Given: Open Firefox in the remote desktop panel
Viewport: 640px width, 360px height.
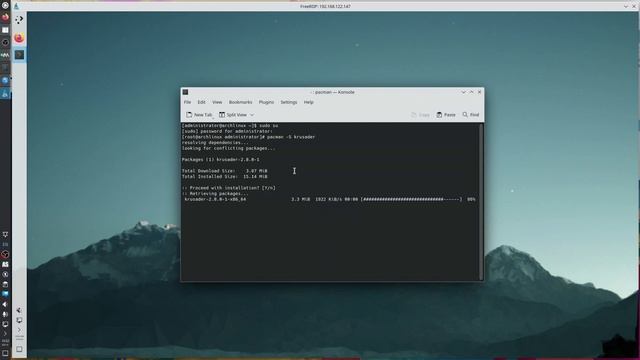Looking at the screenshot, I should 19,38.
